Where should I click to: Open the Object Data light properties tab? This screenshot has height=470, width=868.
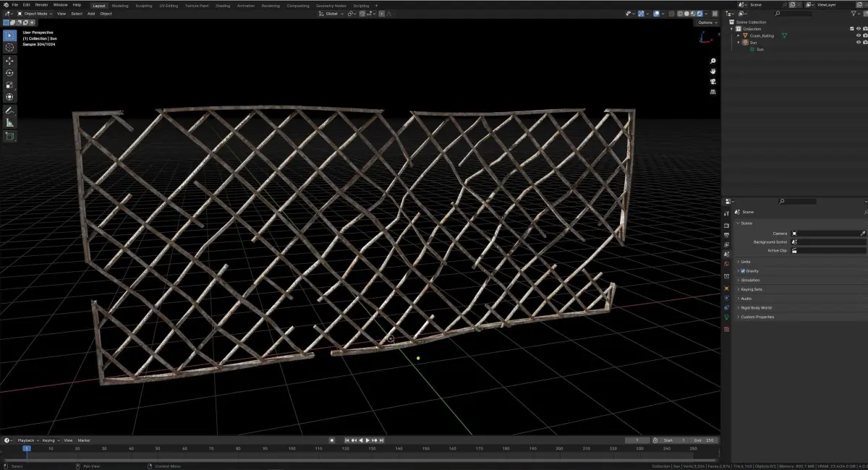(727, 317)
